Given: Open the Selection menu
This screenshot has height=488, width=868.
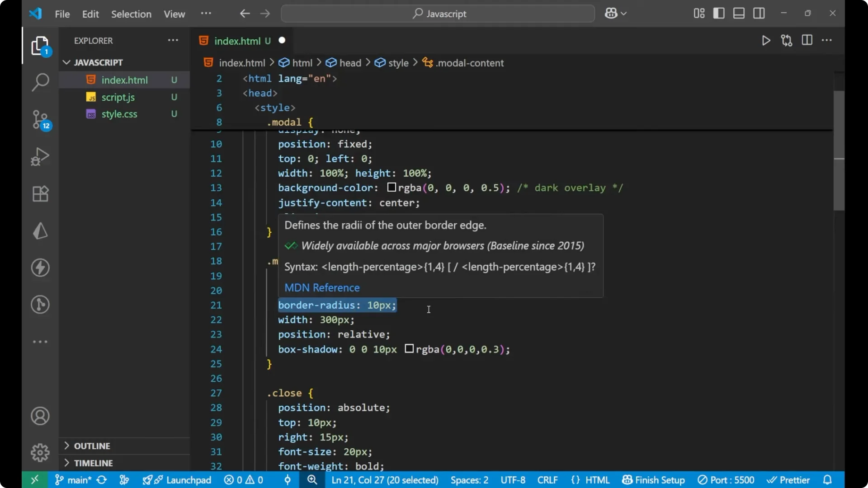Looking at the screenshot, I should (x=131, y=14).
